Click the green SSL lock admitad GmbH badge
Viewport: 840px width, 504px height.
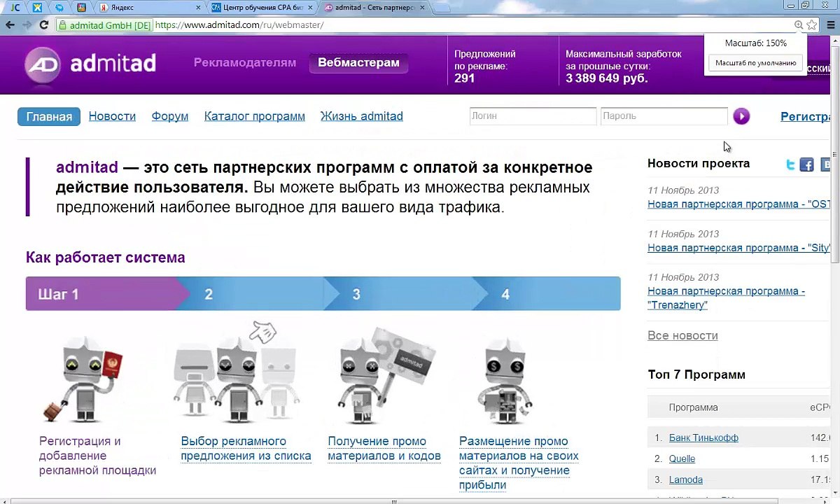105,25
